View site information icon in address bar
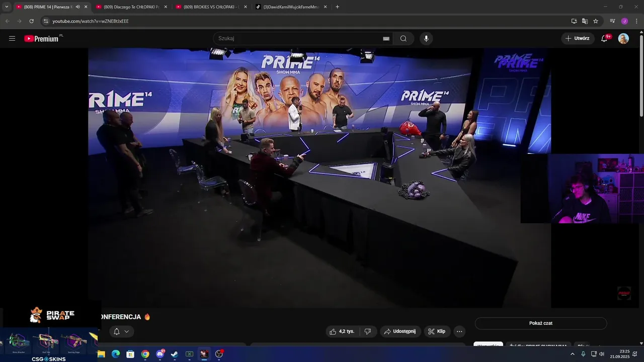Screen dimensions: 644x362 pyautogui.click(x=46, y=21)
